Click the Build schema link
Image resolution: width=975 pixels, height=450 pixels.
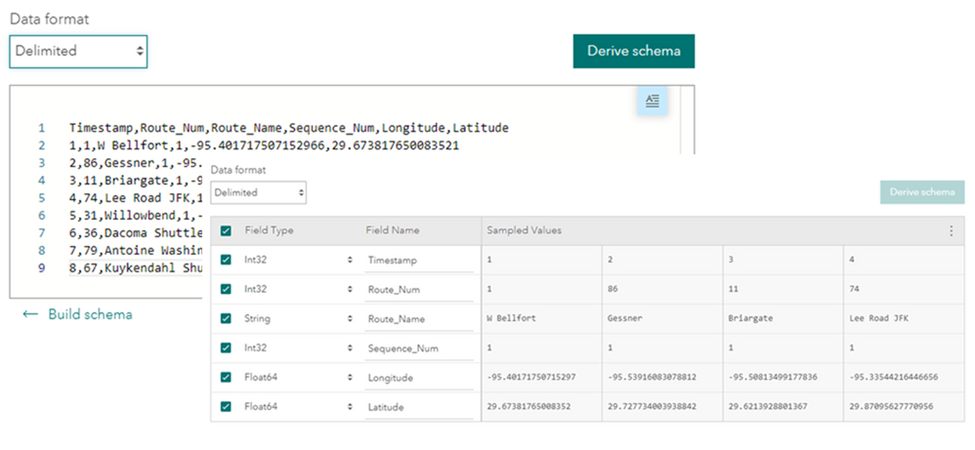[x=90, y=314]
